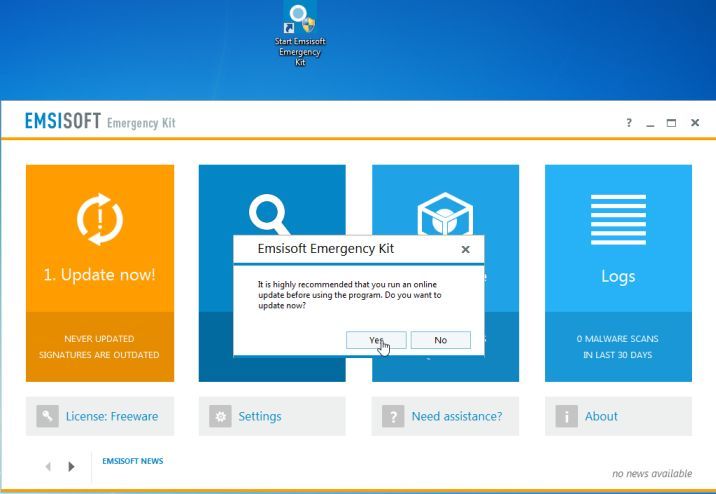The height and width of the screenshot is (494, 716).
Task: Click the gear icon beside Settings
Action: (221, 416)
